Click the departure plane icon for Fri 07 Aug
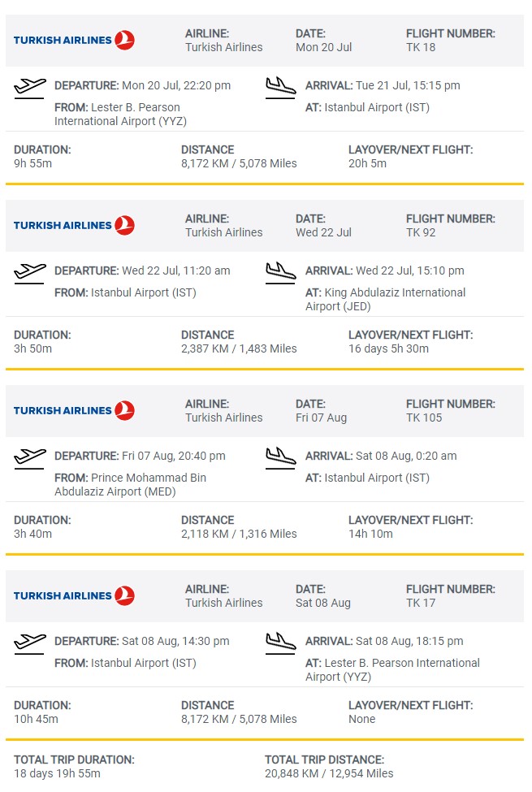 [30, 458]
